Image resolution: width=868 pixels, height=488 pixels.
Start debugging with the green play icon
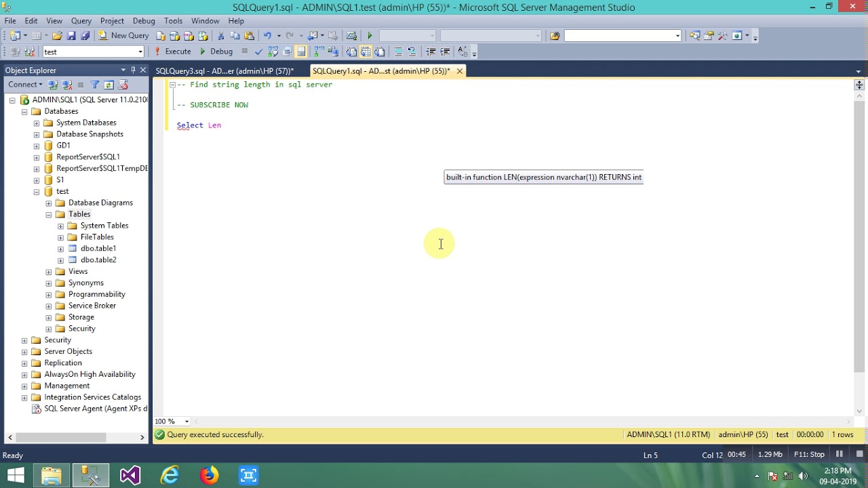point(370,36)
